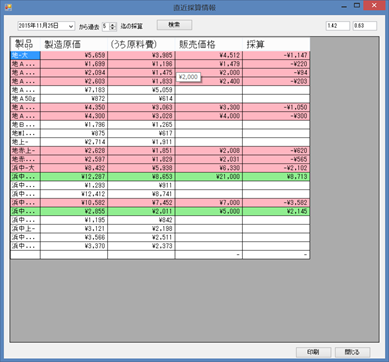Maximize the window from the title bar
The width and height of the screenshot is (389, 362).
(357, 6)
